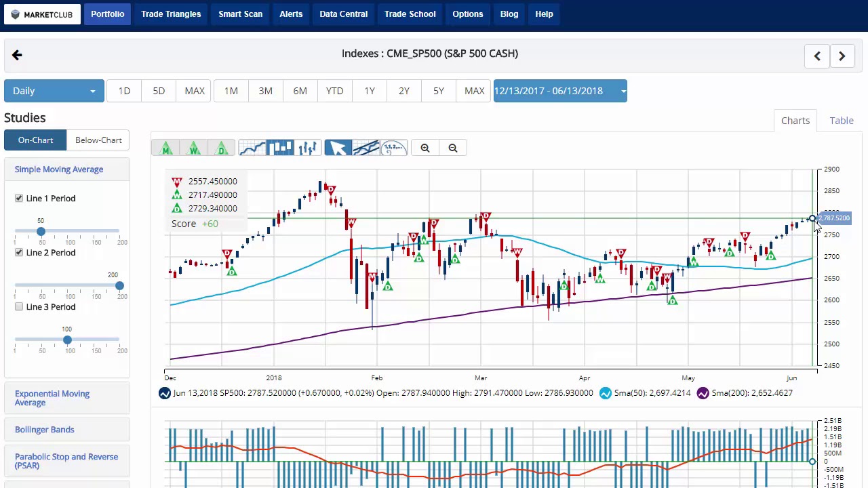This screenshot has width=868, height=488.
Task: Open the Portfolio menu
Action: (108, 14)
